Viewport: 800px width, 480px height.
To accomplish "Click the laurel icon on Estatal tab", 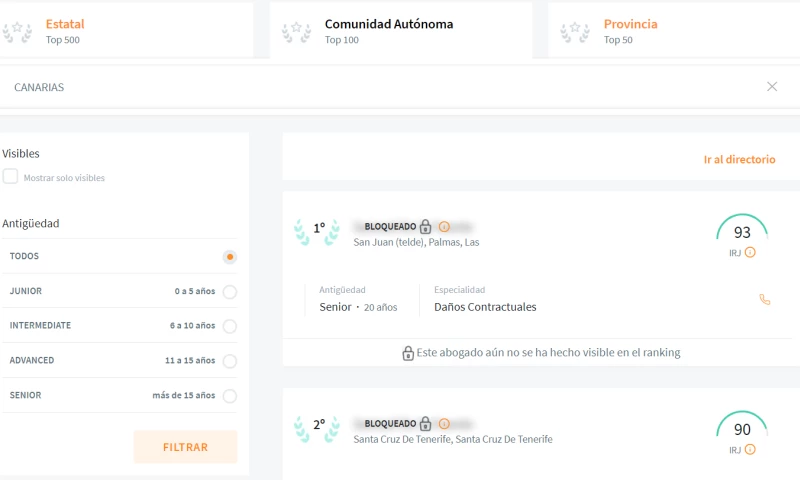I will coord(17,32).
